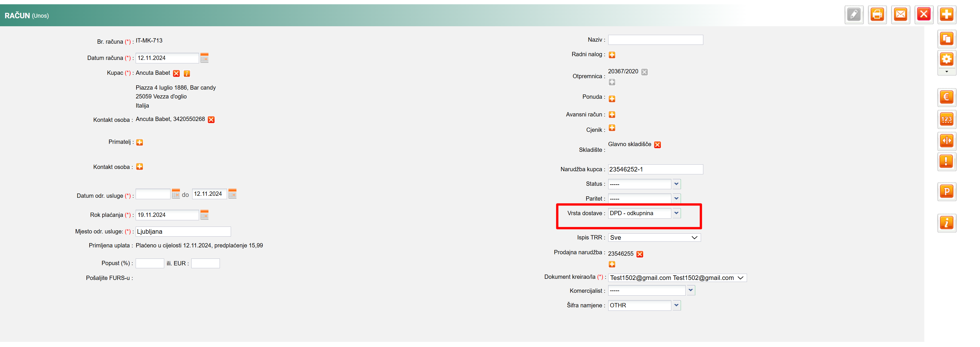Send the invoice by email icon
980x347 pixels.
click(900, 15)
